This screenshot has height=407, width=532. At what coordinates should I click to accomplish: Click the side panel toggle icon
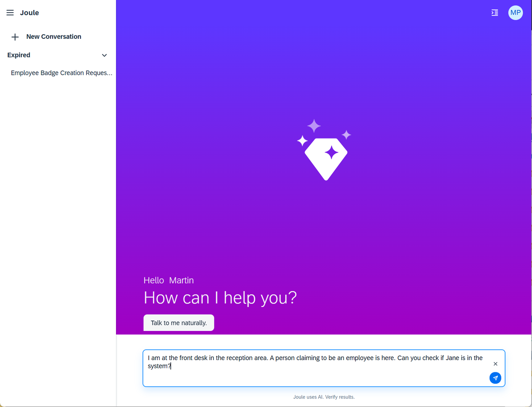coord(495,13)
